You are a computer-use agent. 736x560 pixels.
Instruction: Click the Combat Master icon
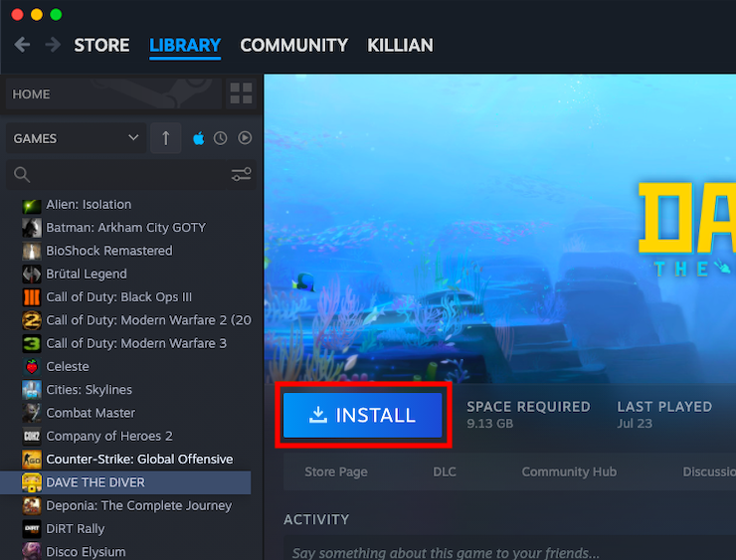(32, 413)
